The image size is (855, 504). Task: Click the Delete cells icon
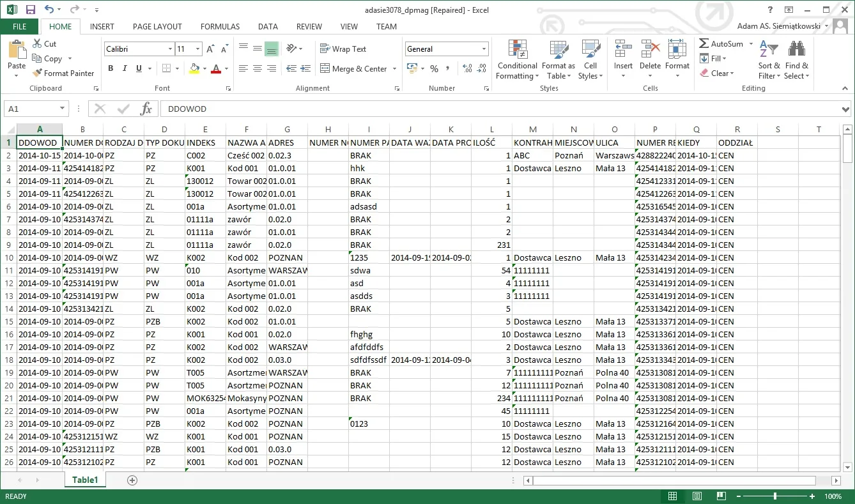click(x=651, y=50)
